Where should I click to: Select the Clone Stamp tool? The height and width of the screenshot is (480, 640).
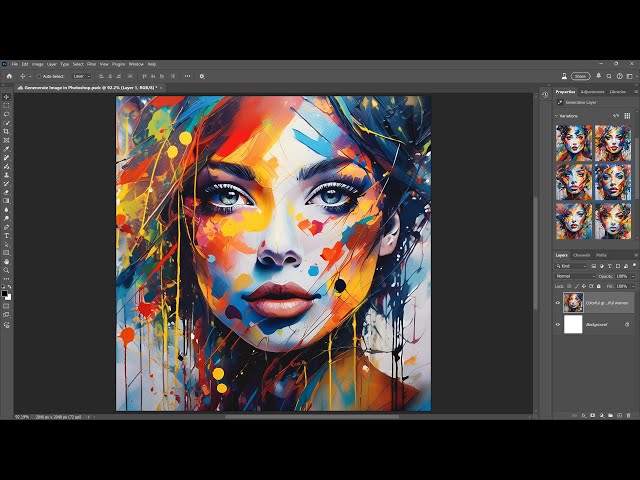point(7,175)
